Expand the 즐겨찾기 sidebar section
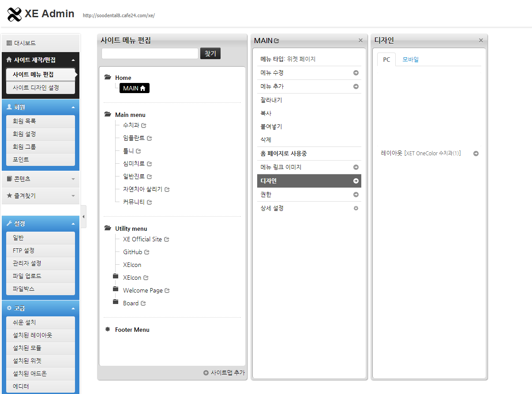The width and height of the screenshot is (532, 394). tap(73, 195)
